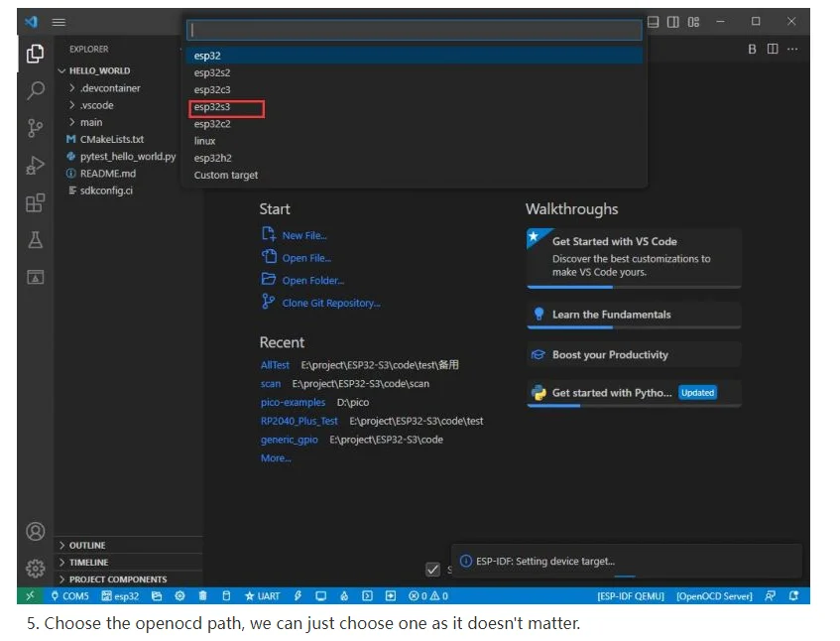Click the New File... link

pos(304,235)
